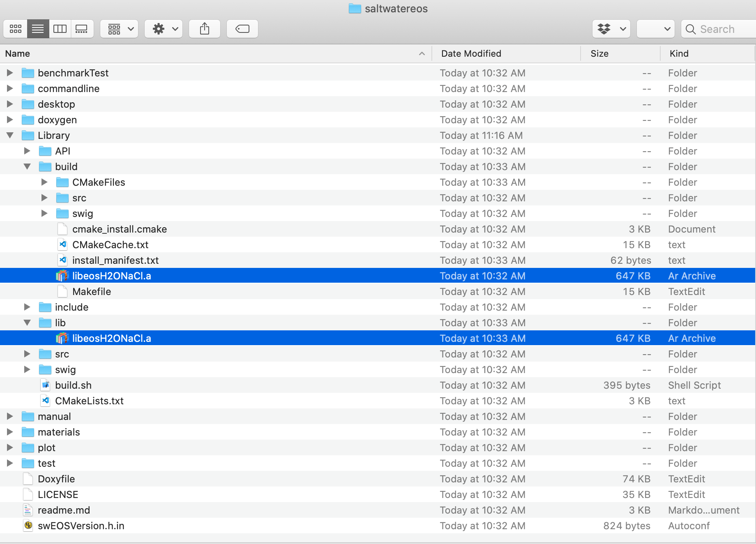Click the Library folder icon
The image size is (756, 544).
(x=28, y=135)
